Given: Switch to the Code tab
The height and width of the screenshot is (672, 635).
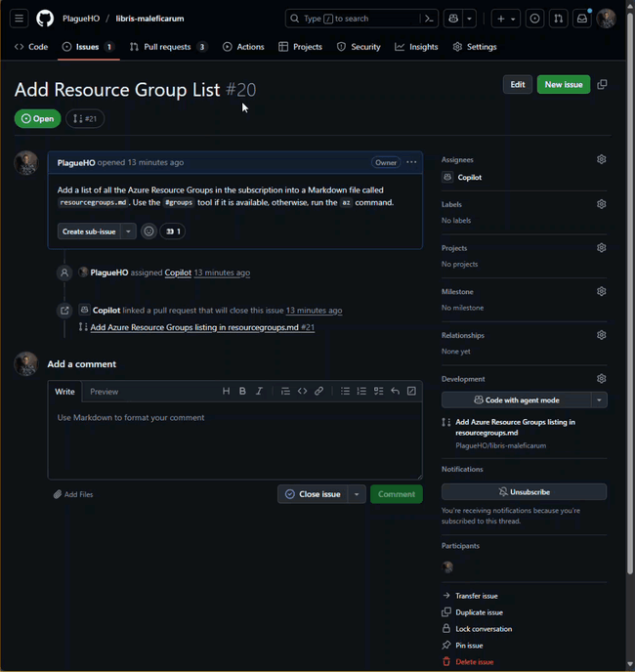Looking at the screenshot, I should [31, 47].
